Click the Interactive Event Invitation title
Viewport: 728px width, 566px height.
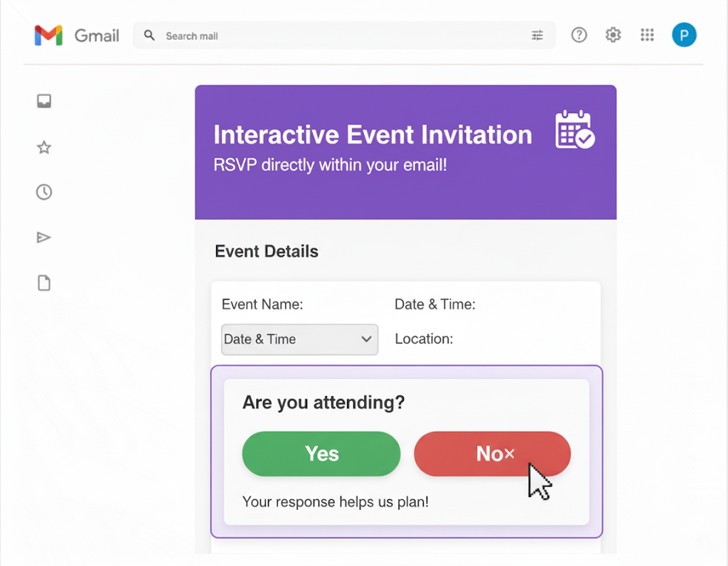click(x=373, y=135)
